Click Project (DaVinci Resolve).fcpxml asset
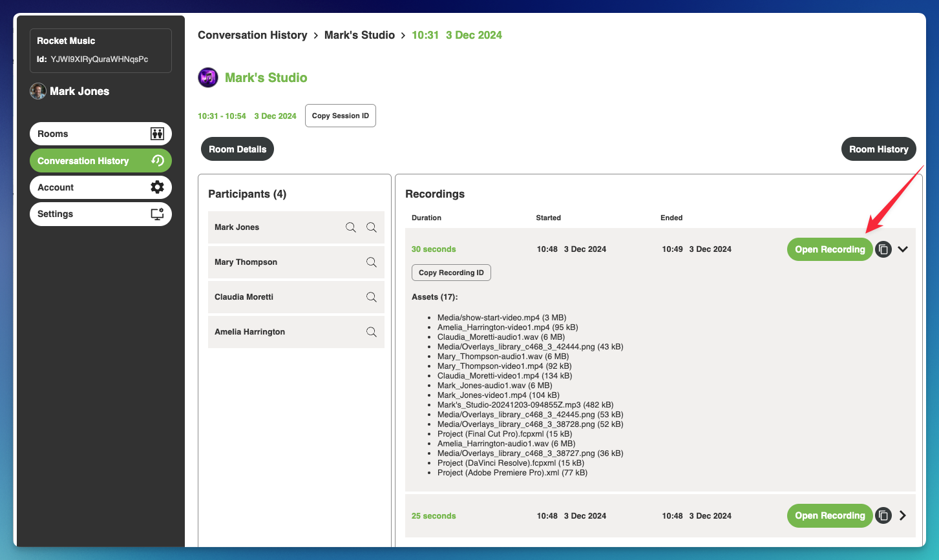The image size is (939, 560). 511,463
